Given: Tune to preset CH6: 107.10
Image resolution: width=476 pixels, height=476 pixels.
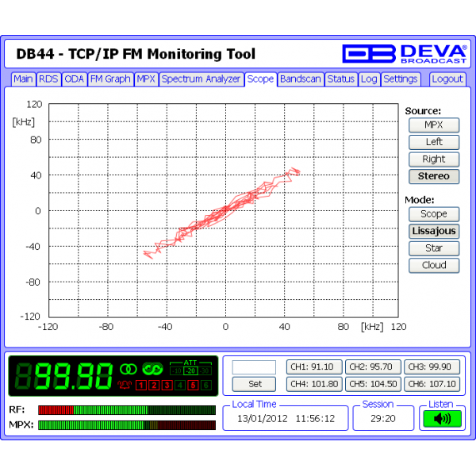Looking at the screenshot, I should (x=432, y=384).
